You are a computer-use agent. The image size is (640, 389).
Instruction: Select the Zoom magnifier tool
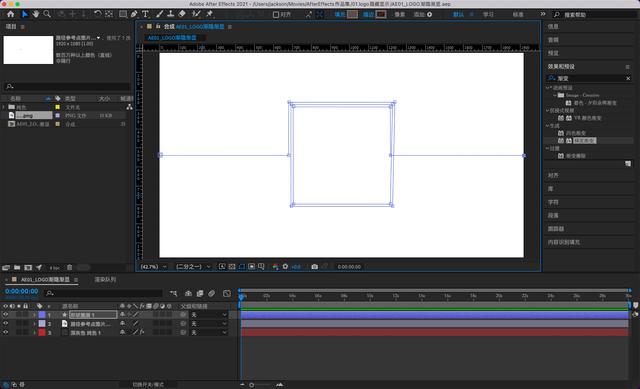(47, 14)
